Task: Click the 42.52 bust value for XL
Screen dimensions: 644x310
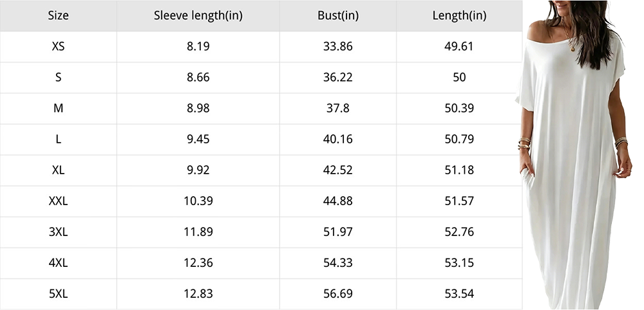Action: (x=338, y=170)
